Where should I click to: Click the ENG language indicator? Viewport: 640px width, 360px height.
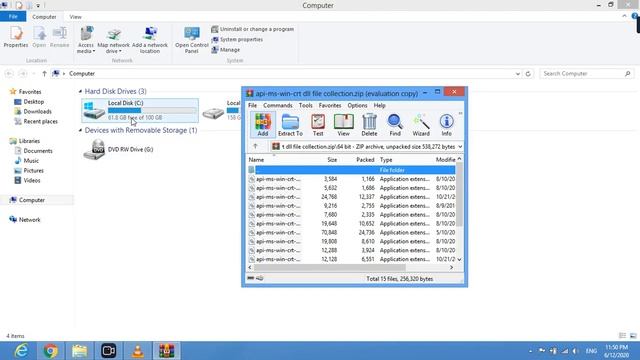(x=591, y=351)
